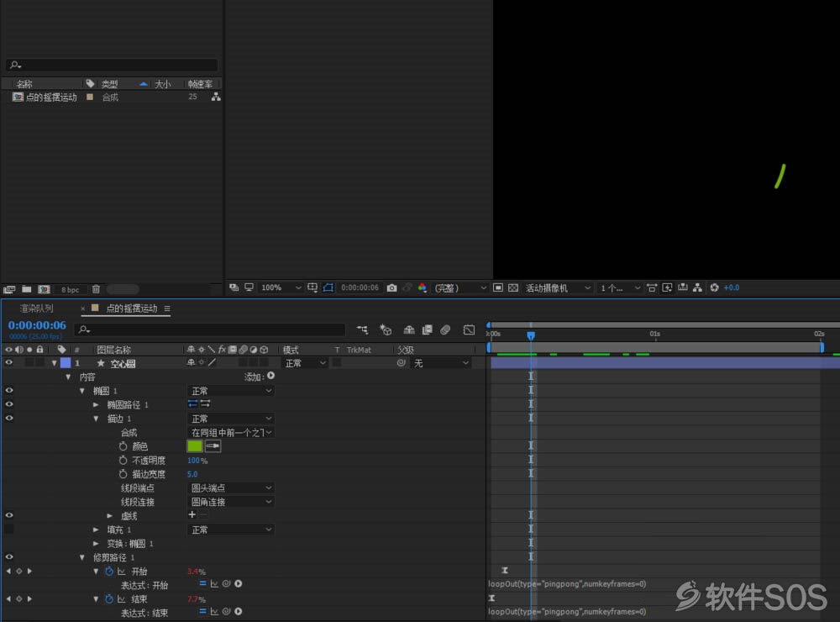Click the interpret footage icon in project panel

pos(9,289)
